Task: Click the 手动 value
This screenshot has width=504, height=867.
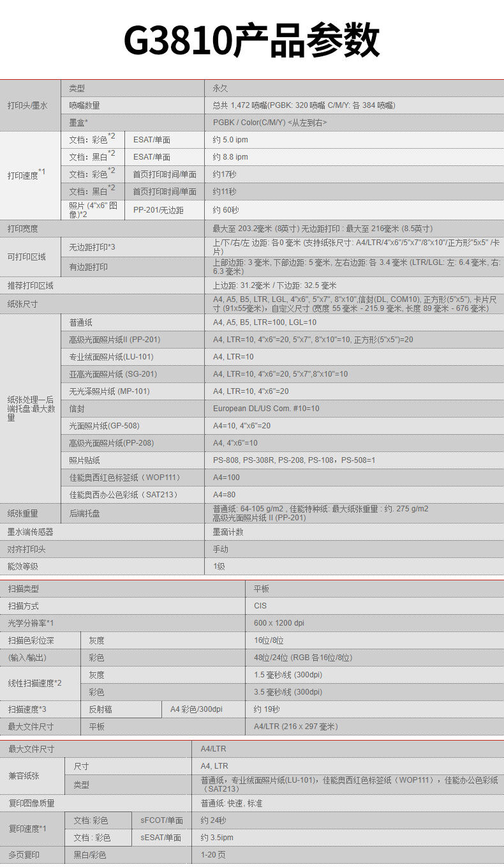Action: coord(220,549)
